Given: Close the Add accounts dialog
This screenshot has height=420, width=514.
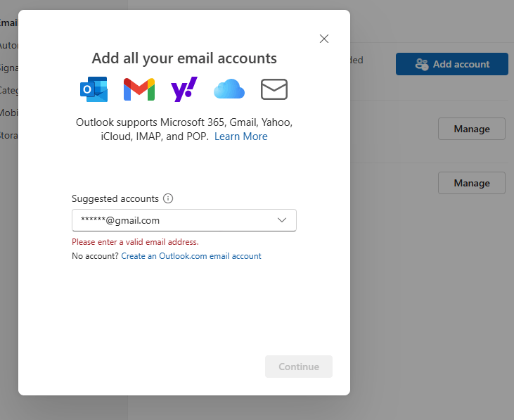Looking at the screenshot, I should (324, 39).
